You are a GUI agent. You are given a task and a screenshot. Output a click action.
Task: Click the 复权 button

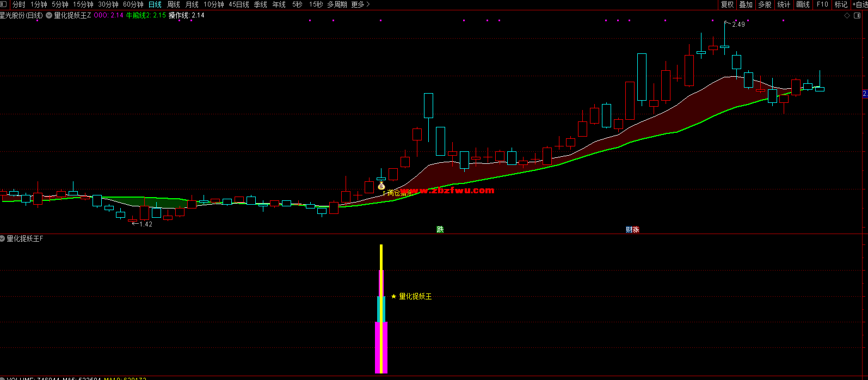point(727,4)
